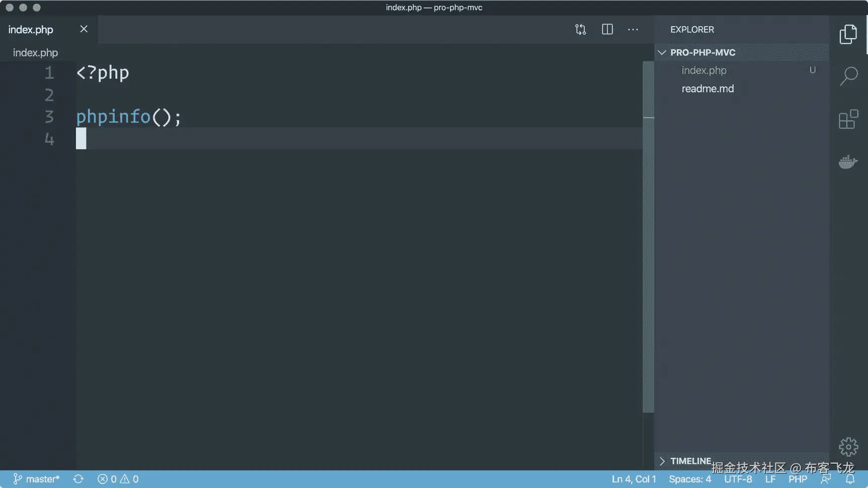The image size is (868, 488).
Task: Click the macOS window close button
Action: pyautogui.click(x=10, y=8)
